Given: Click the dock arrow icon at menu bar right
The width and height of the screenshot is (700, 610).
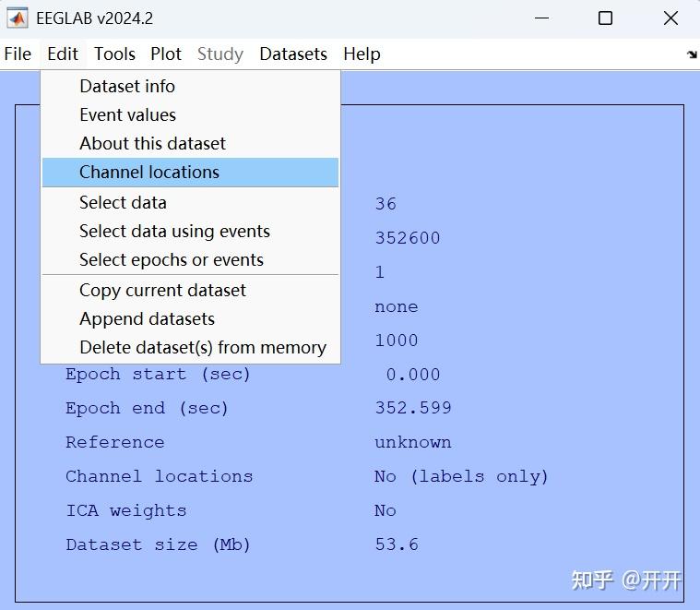Looking at the screenshot, I should [x=692, y=54].
